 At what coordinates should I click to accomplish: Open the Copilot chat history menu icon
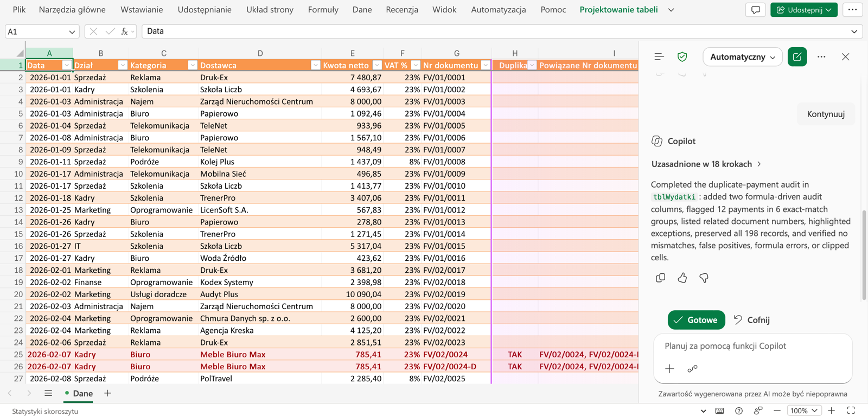click(659, 56)
